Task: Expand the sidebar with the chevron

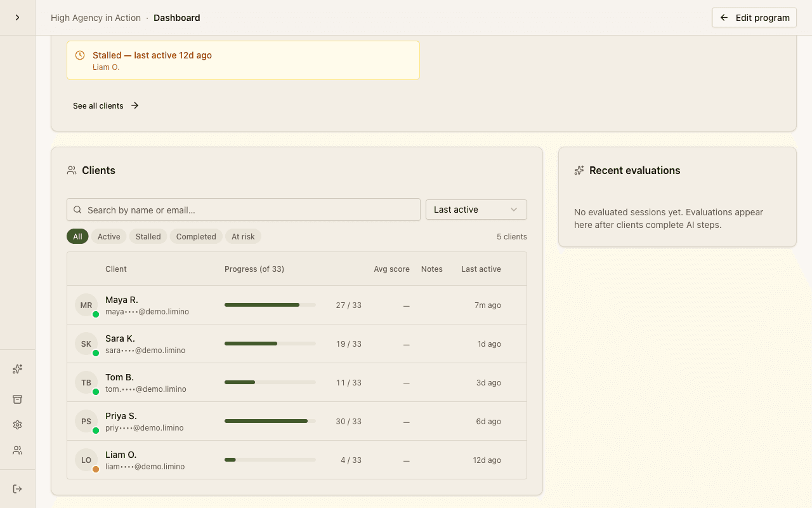Action: tap(17, 18)
